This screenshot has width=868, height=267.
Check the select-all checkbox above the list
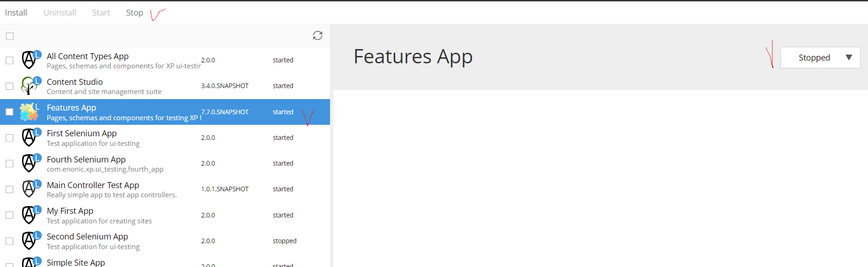pos(10,36)
